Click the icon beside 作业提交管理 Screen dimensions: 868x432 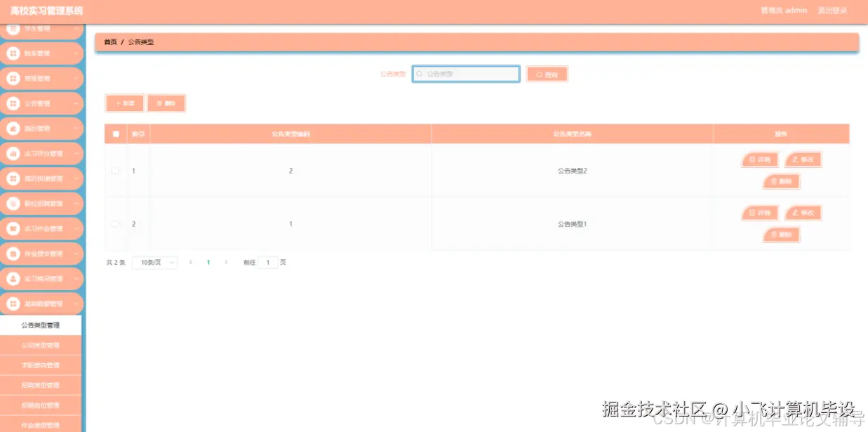[x=13, y=254]
